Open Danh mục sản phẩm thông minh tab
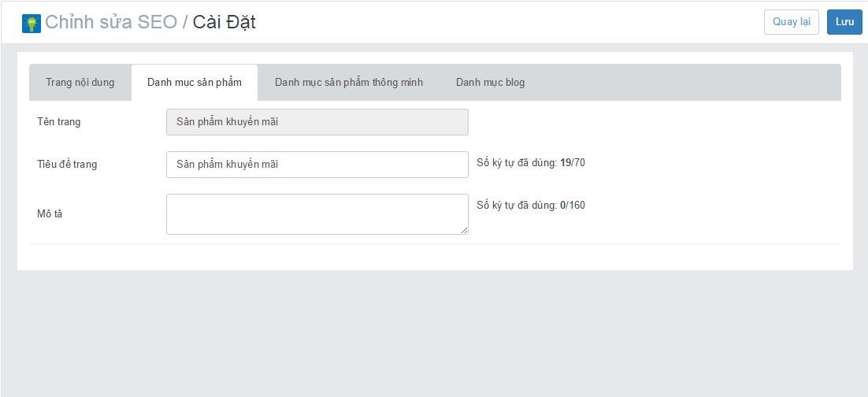The width and height of the screenshot is (868, 397). point(349,83)
